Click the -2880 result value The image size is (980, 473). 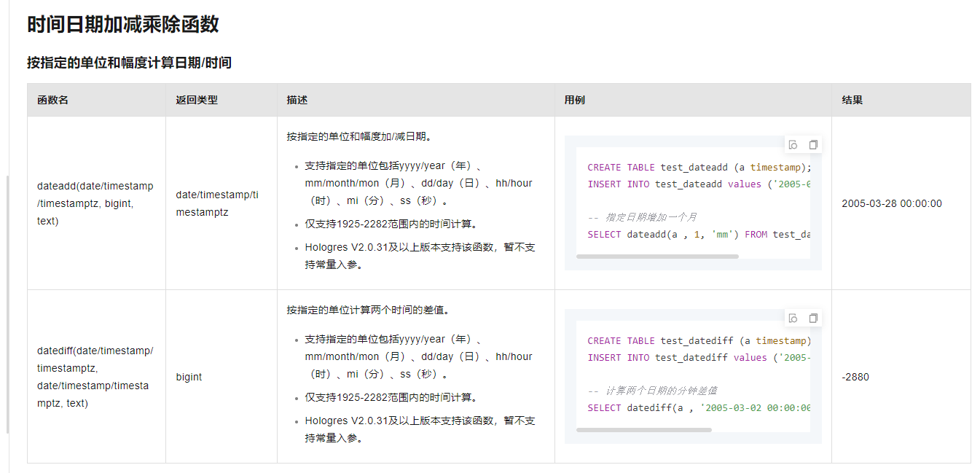855,377
